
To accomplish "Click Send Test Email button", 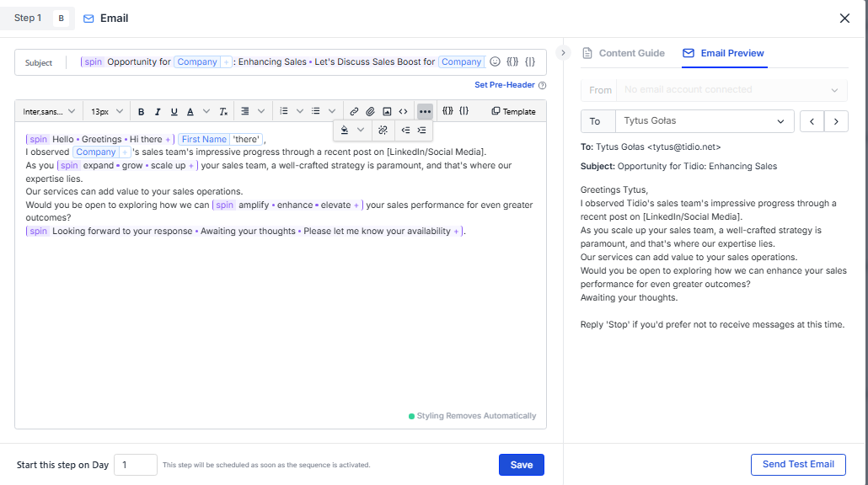I will pos(798,464).
